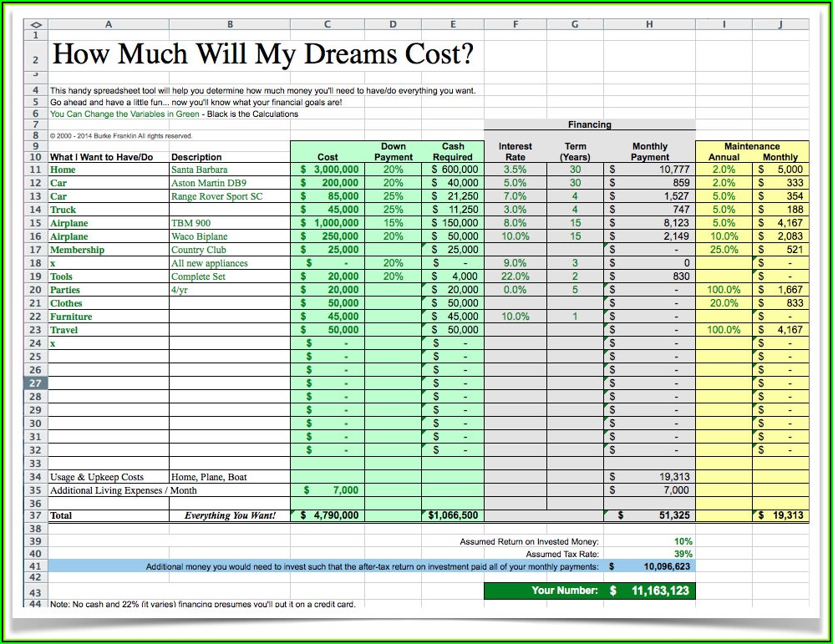Select the column H header
The width and height of the screenshot is (833, 644).
[x=649, y=24]
